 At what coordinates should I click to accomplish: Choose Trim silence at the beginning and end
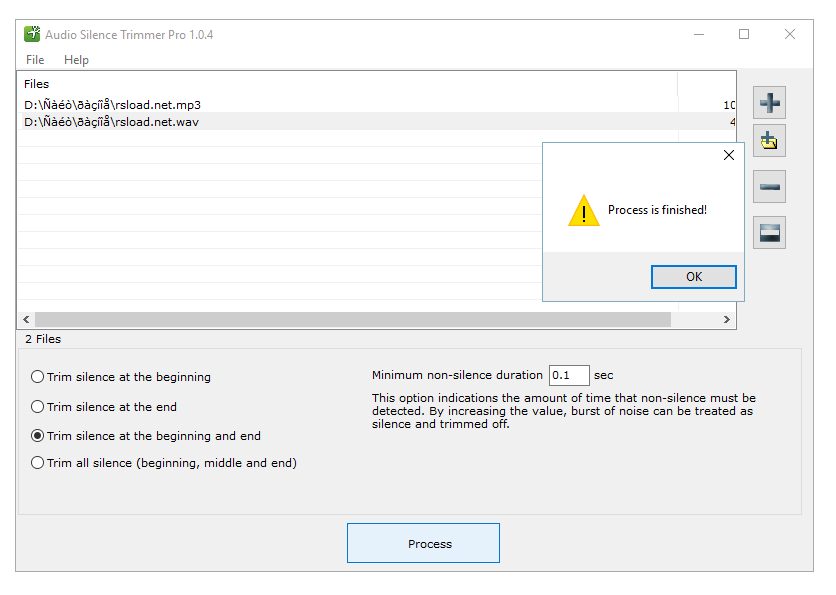point(38,436)
